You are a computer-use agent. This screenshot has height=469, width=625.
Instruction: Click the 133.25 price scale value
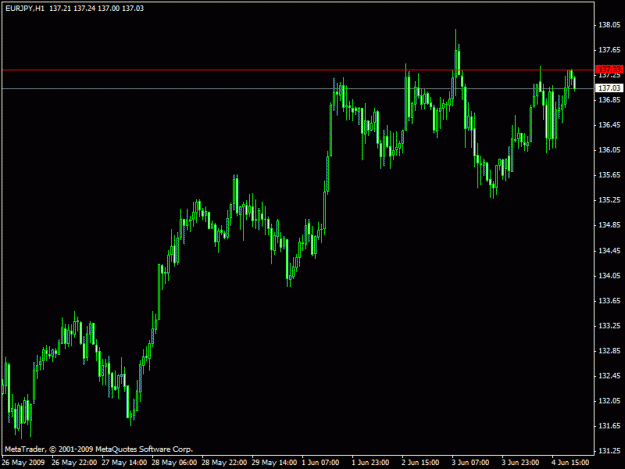(609, 326)
